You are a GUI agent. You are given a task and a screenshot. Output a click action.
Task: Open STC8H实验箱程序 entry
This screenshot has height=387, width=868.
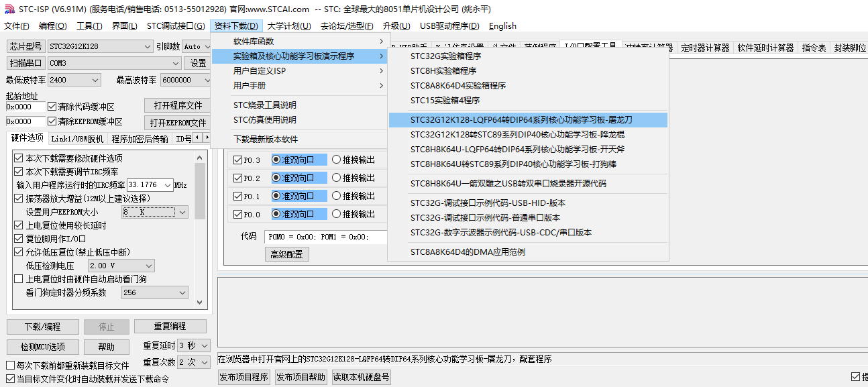click(528, 71)
